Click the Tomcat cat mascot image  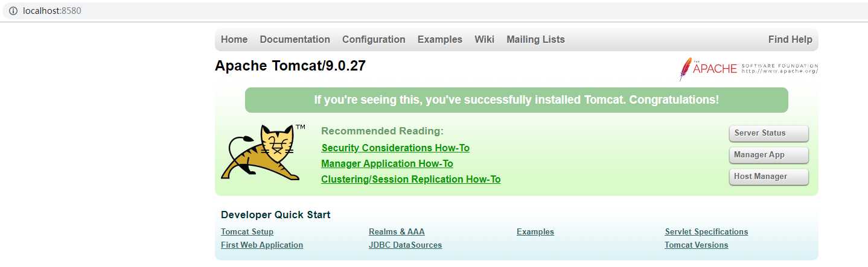click(263, 152)
